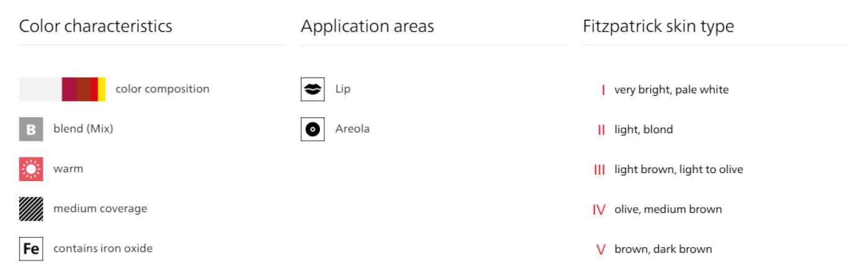868x276 pixels.
Task: Click the warm sun icon
Action: coord(31,169)
